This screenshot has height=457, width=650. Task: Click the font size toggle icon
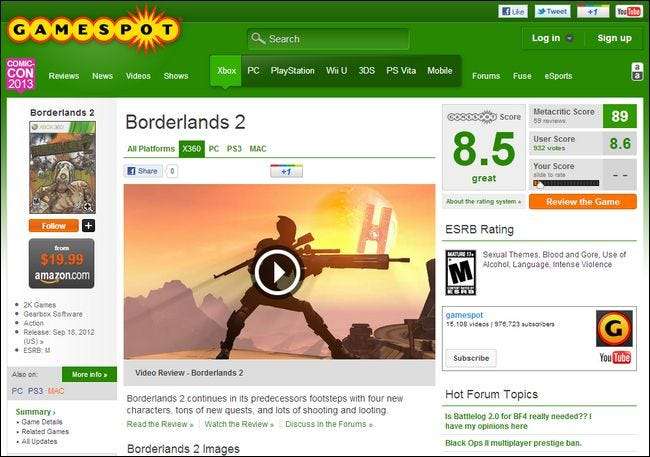637,71
